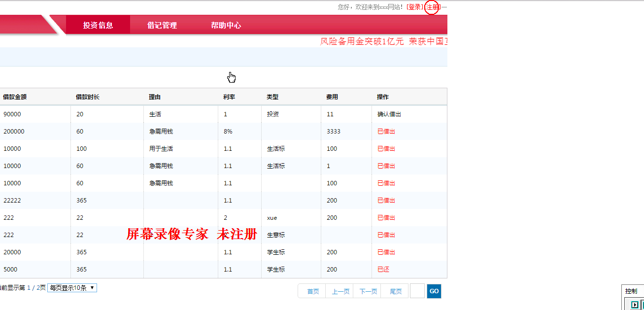Image resolution: width=644 pixels, height=310 pixels.
Task: Click the 1 / 2 page indicator
Action: [x=33, y=288]
